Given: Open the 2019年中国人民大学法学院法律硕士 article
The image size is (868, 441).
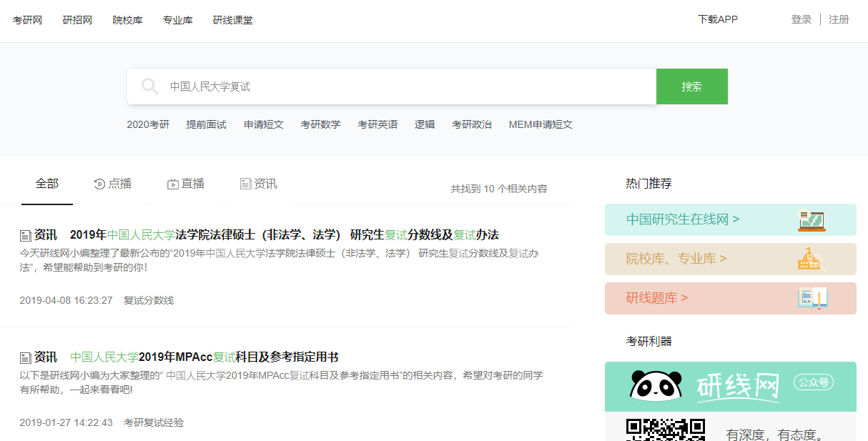Looking at the screenshot, I should click(284, 235).
